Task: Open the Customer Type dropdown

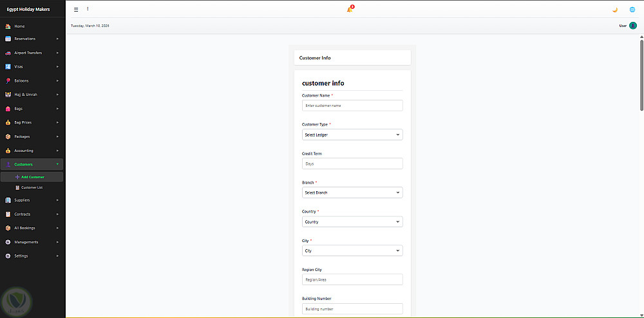Action: pos(352,135)
